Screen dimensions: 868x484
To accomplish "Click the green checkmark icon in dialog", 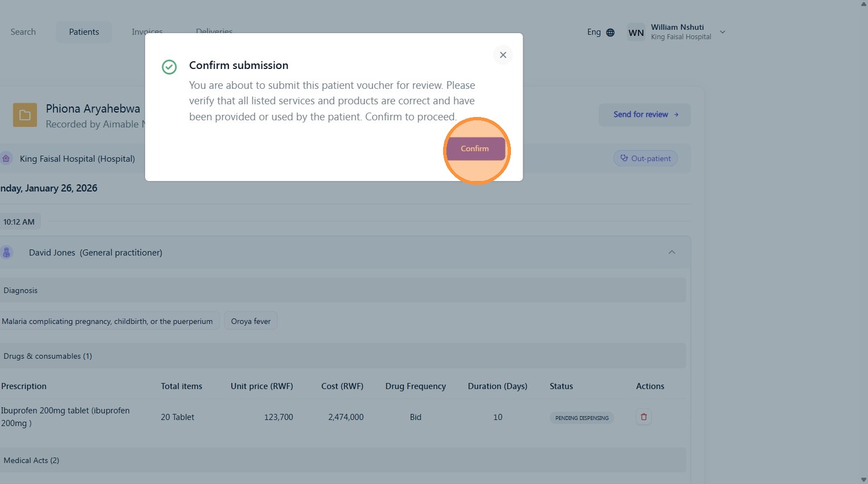I will coord(169,67).
